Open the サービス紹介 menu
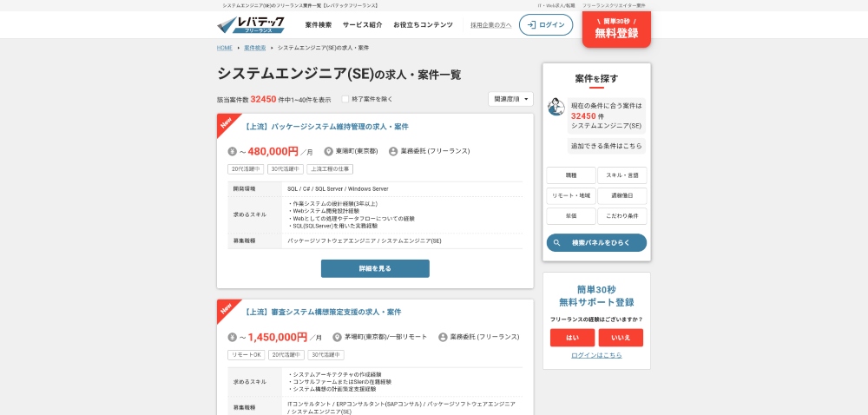The height and width of the screenshot is (415, 868). 362,25
